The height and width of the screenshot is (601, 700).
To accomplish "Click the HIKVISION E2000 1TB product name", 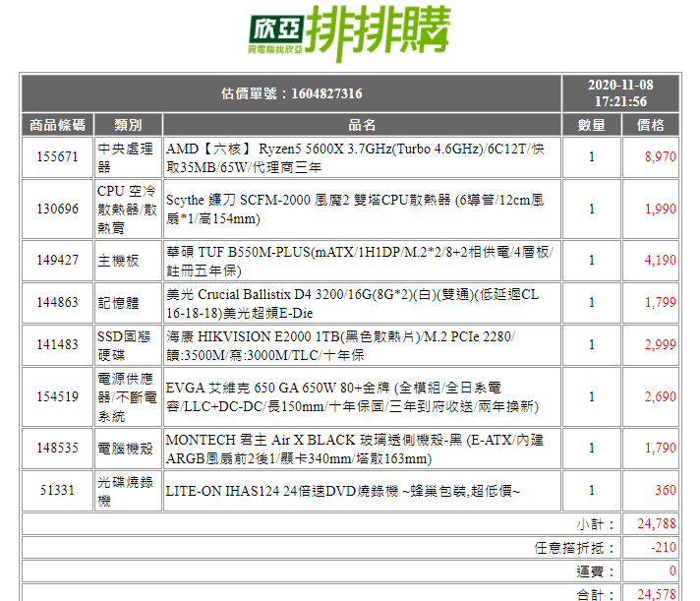I will (x=340, y=345).
